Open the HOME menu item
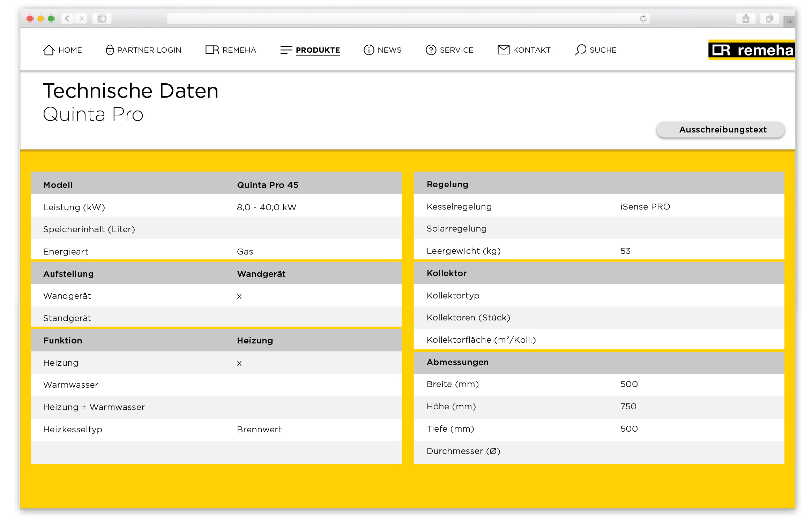This screenshot has width=812, height=523. coord(70,50)
